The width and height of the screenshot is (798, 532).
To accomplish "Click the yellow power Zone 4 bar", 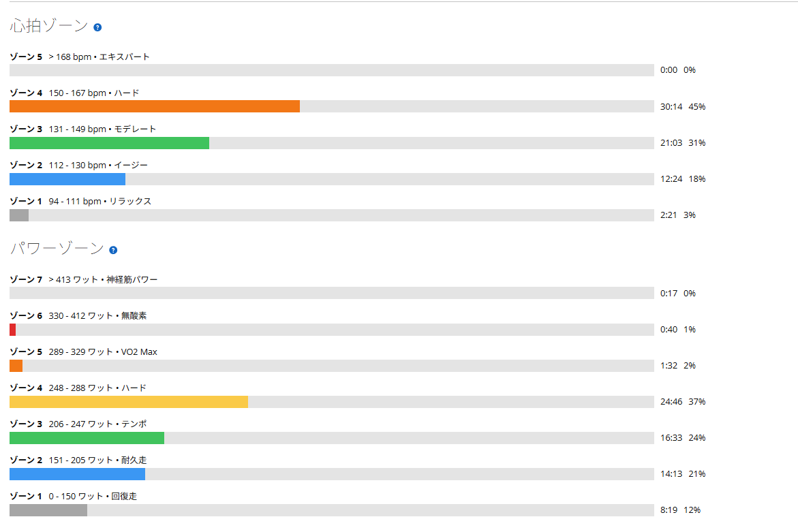I will [x=129, y=402].
